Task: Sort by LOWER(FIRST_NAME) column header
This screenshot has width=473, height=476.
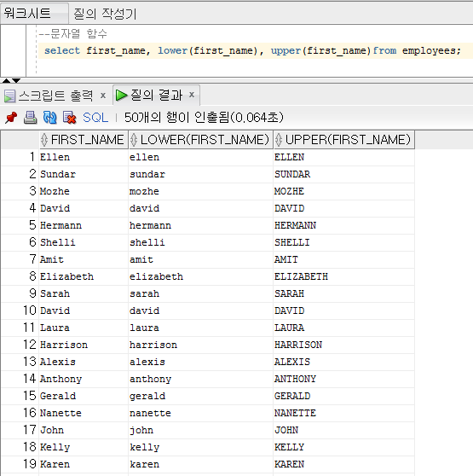Action: 201,140
